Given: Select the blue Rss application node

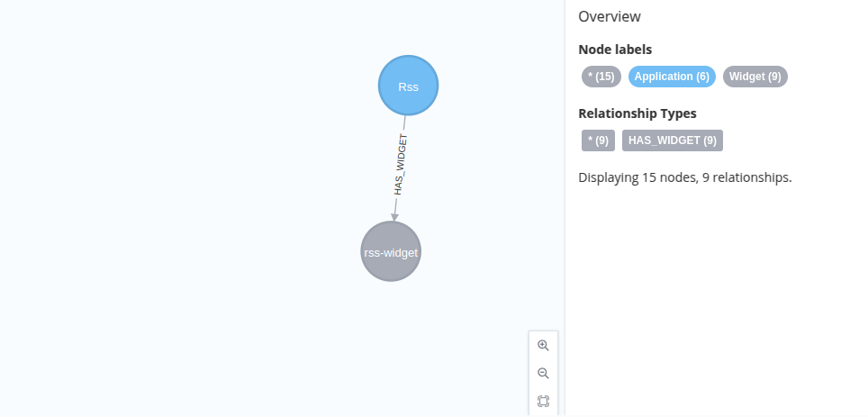Looking at the screenshot, I should click(x=409, y=86).
